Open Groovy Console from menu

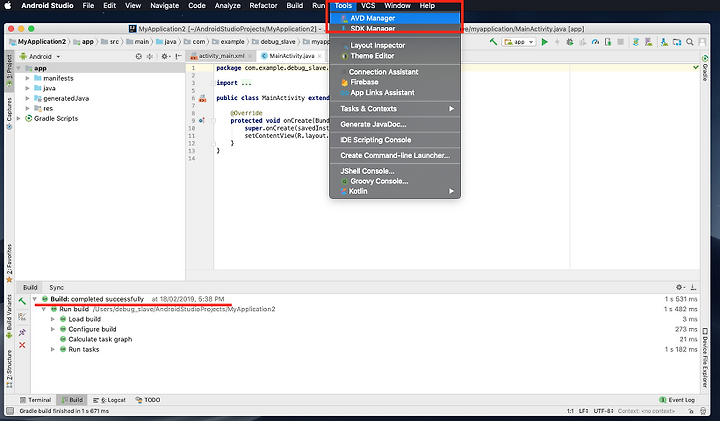tap(395, 181)
